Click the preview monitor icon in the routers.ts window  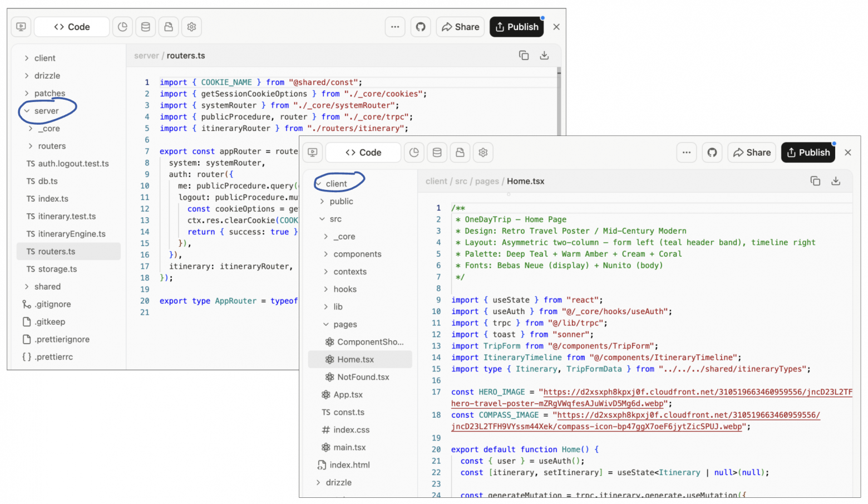click(x=21, y=27)
